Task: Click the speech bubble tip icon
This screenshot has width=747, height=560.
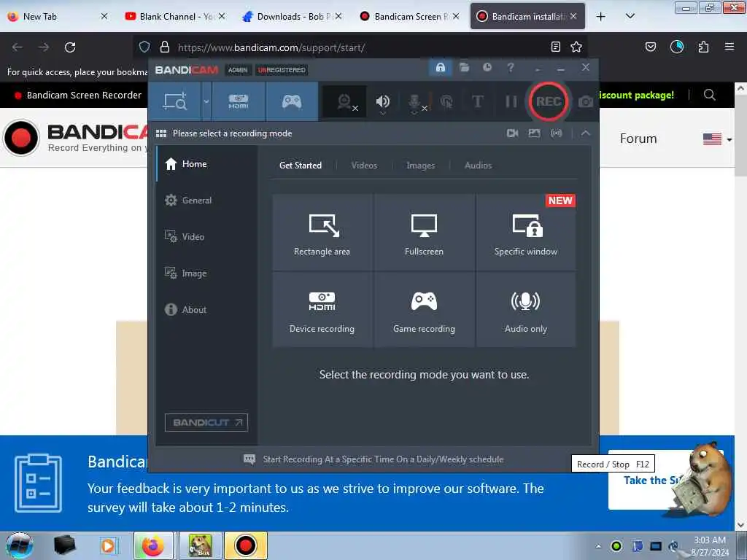Action: [249, 459]
